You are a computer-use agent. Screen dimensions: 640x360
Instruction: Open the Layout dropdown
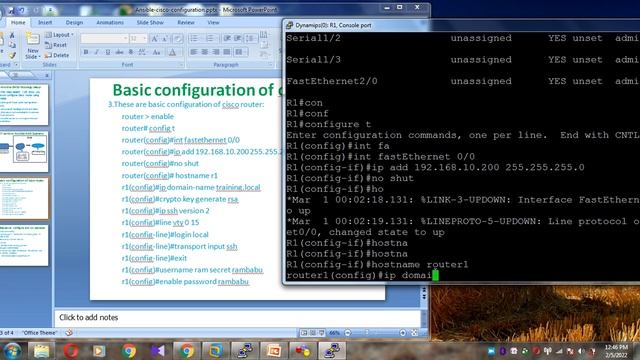point(59,35)
